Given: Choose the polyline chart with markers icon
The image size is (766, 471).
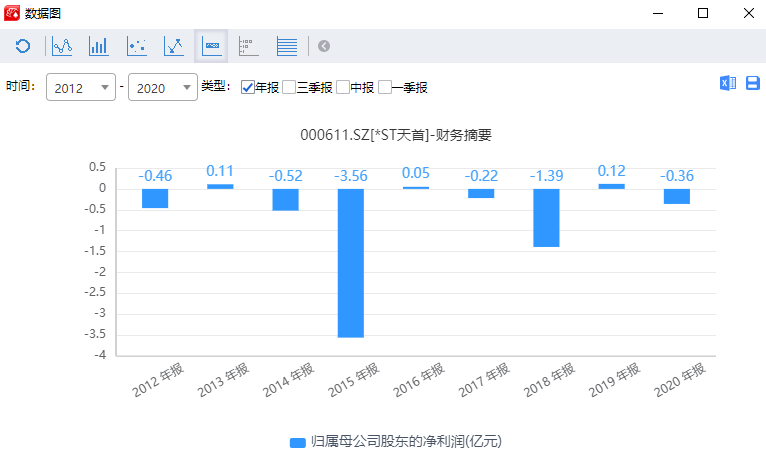Looking at the screenshot, I should click(x=174, y=46).
